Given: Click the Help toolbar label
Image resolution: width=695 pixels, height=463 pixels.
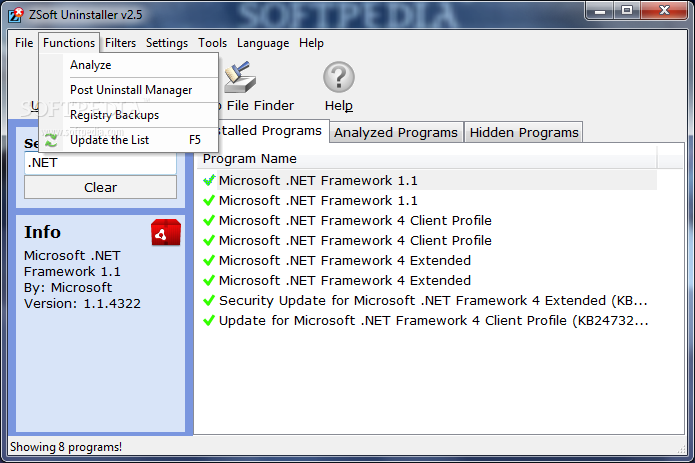Looking at the screenshot, I should 339,105.
